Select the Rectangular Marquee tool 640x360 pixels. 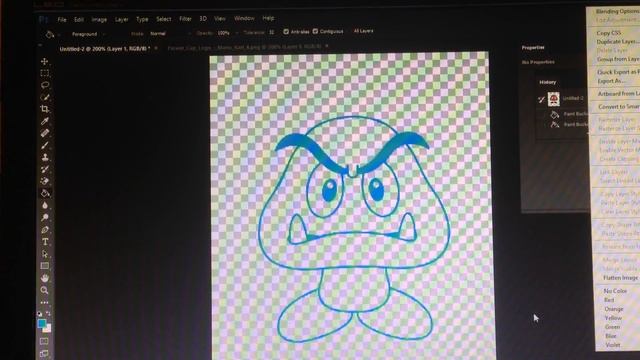pos(44,73)
